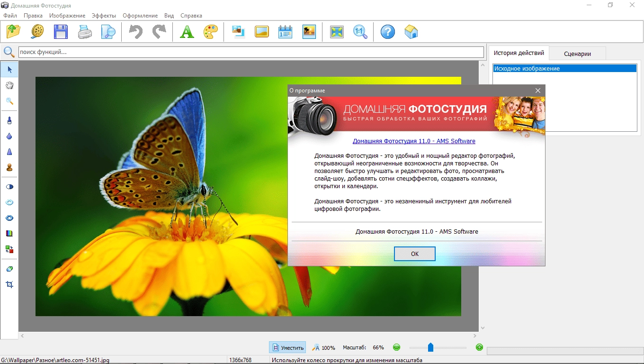Click the Уместить fit button
644x364 pixels.
coord(288,347)
